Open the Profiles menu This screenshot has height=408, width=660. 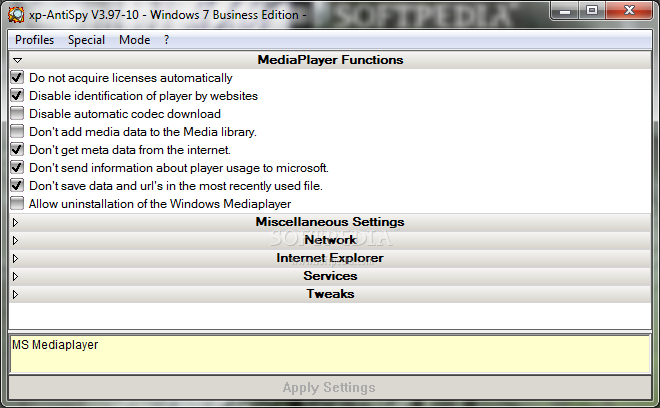[x=35, y=40]
